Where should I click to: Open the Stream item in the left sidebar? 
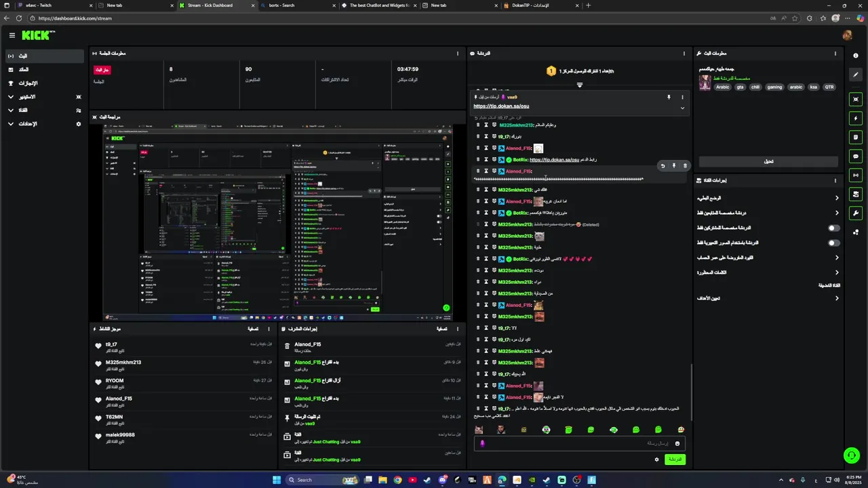coord(44,56)
